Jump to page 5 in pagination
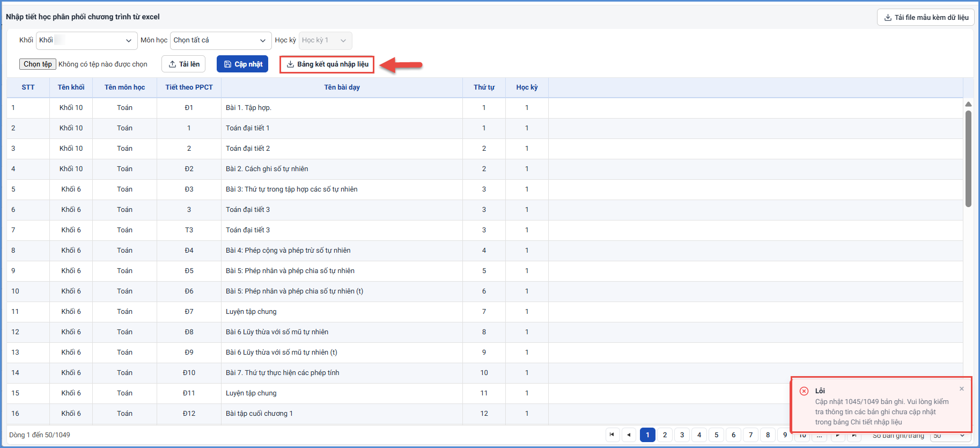 (717, 435)
